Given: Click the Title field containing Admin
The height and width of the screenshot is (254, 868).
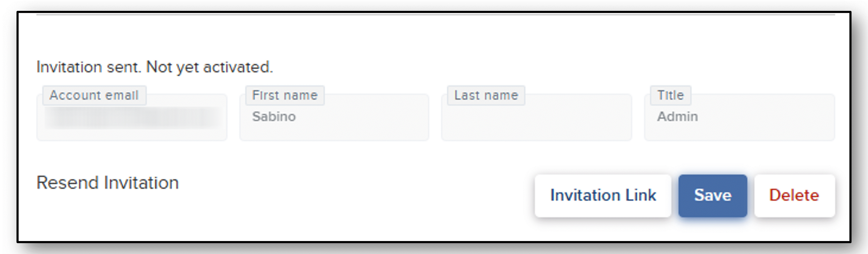Looking at the screenshot, I should pos(740,117).
